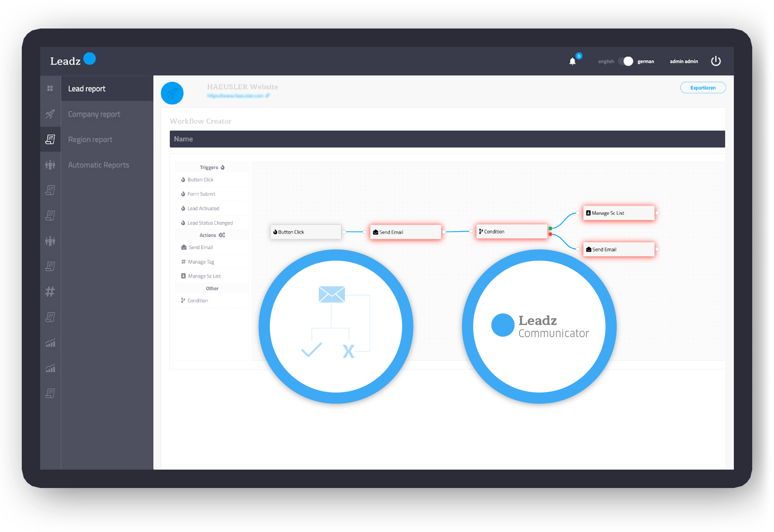The image size is (774, 532).
Task: Select the Send Email node on Condition's red branch
Action: (x=619, y=250)
